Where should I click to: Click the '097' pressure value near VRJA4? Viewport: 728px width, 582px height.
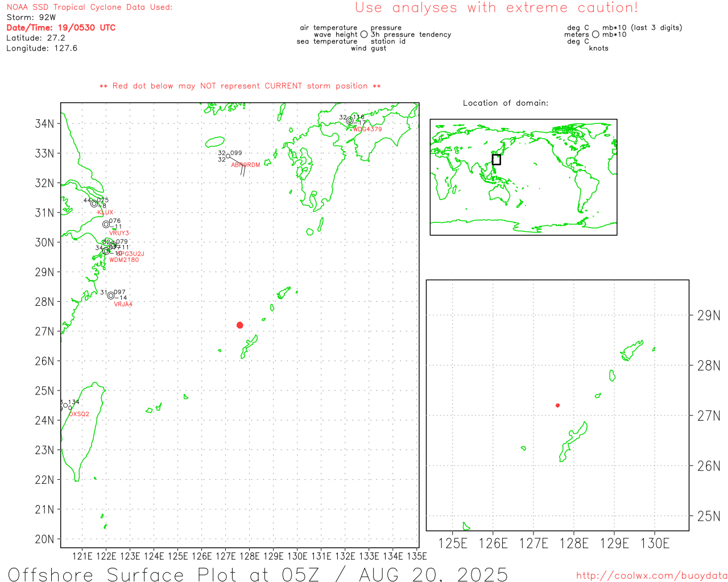point(119,292)
